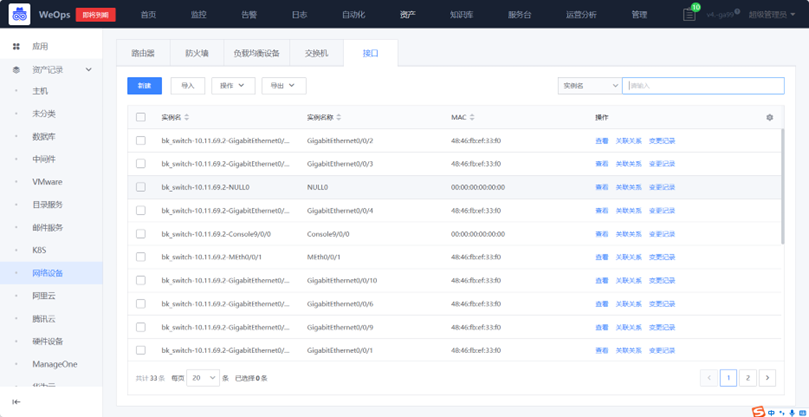Select 数据库 in the sidebar
Viewport: 809px width, 417px height.
tap(44, 137)
